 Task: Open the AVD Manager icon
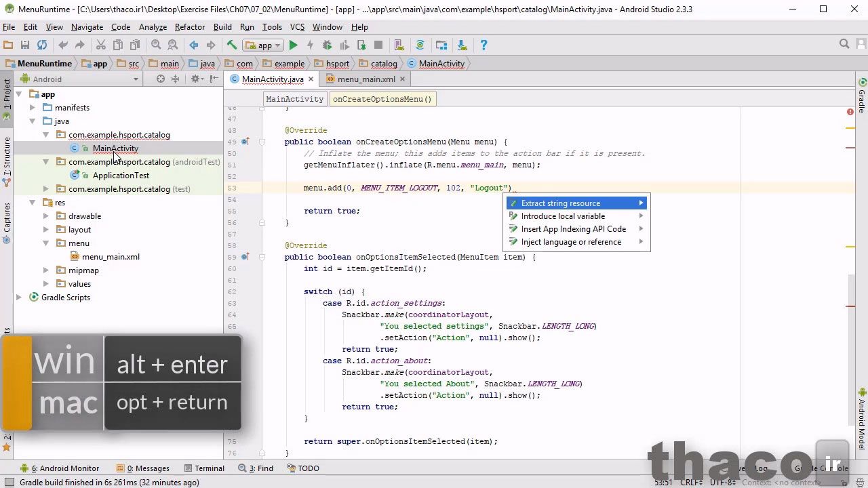pyautogui.click(x=399, y=45)
